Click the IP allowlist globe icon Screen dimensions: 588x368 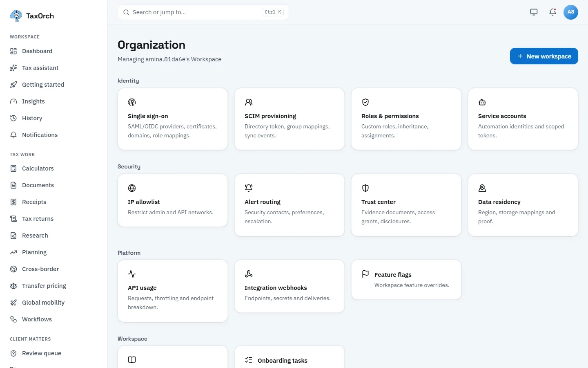tap(132, 188)
